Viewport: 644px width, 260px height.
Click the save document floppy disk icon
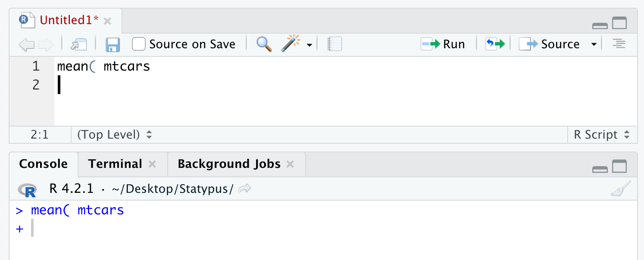113,44
